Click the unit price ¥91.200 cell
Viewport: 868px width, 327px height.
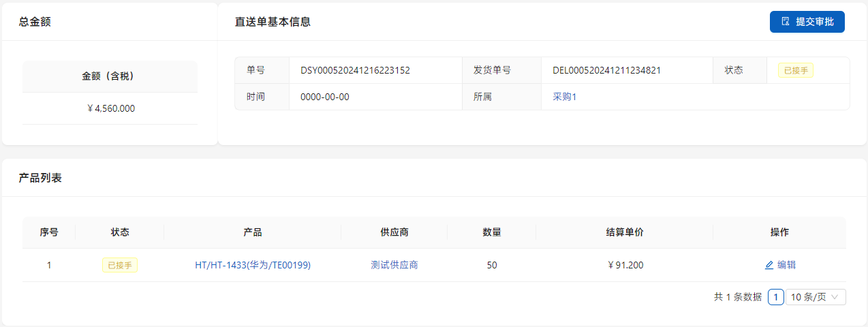point(624,265)
